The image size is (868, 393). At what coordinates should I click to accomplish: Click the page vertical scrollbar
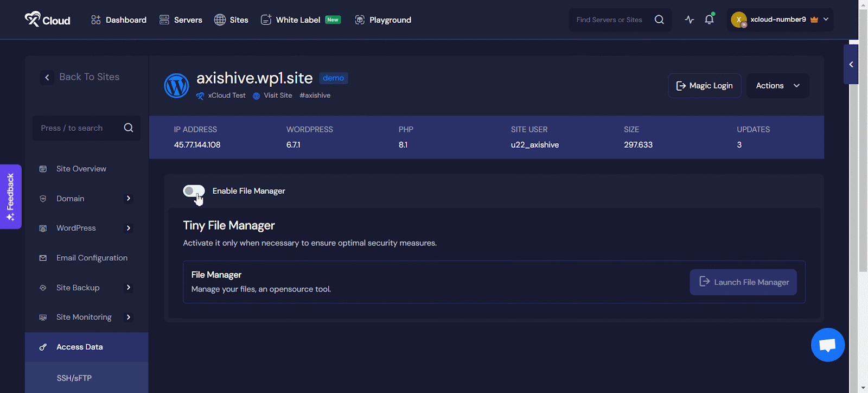point(863,140)
